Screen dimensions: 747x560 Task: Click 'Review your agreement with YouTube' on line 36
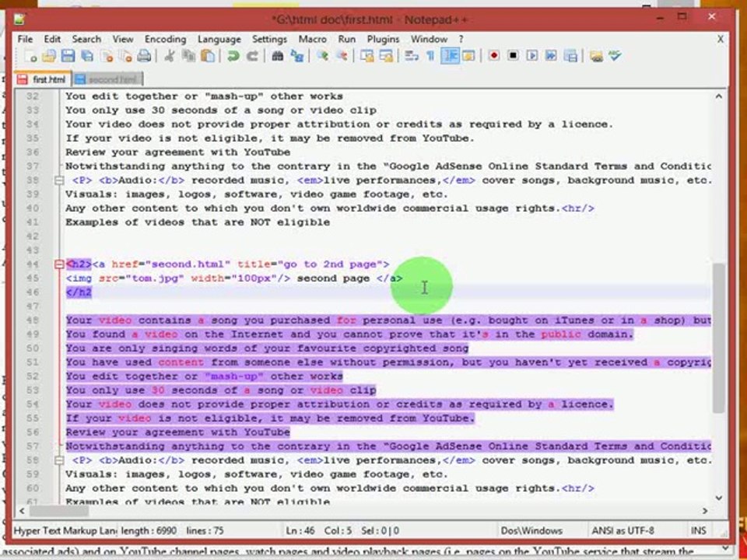click(x=177, y=152)
